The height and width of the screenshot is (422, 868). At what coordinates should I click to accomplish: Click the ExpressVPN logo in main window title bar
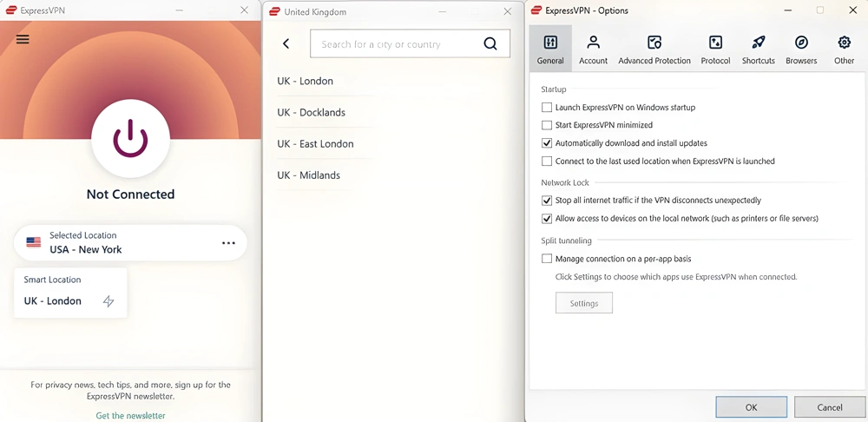pyautogui.click(x=10, y=10)
